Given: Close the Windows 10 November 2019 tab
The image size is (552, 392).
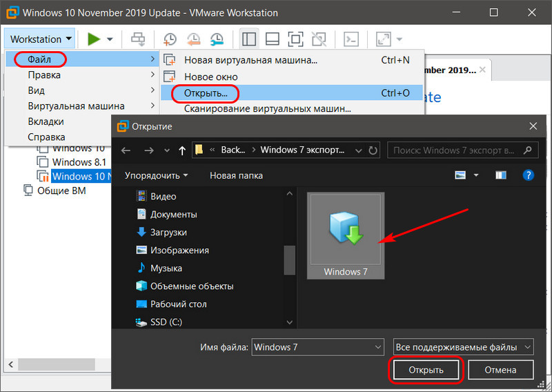Looking at the screenshot, I should tap(482, 70).
